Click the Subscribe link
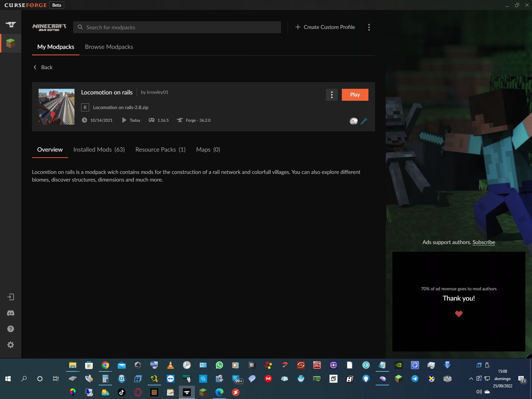This screenshot has width=532, height=399. click(x=483, y=242)
